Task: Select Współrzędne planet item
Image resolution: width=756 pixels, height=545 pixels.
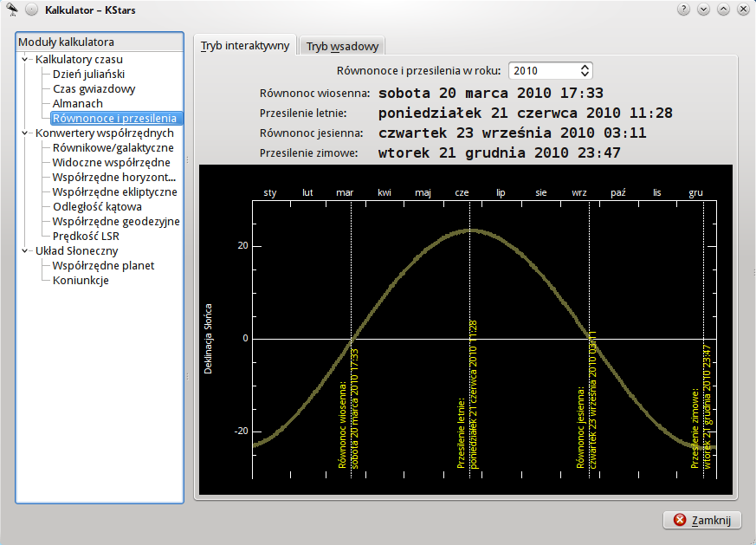Action: (x=103, y=266)
